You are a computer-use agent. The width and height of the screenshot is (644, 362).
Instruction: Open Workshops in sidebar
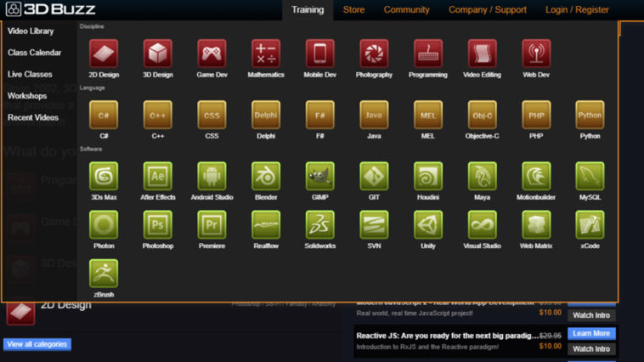coord(27,96)
